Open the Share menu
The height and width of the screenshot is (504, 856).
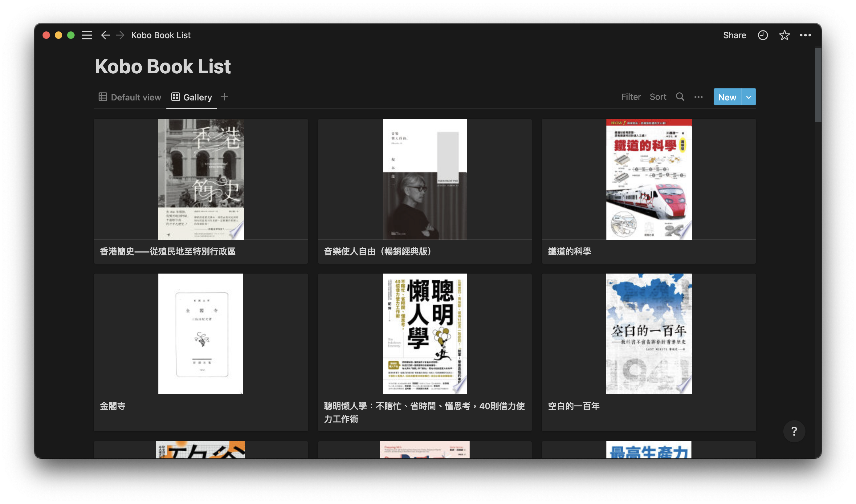pos(735,35)
